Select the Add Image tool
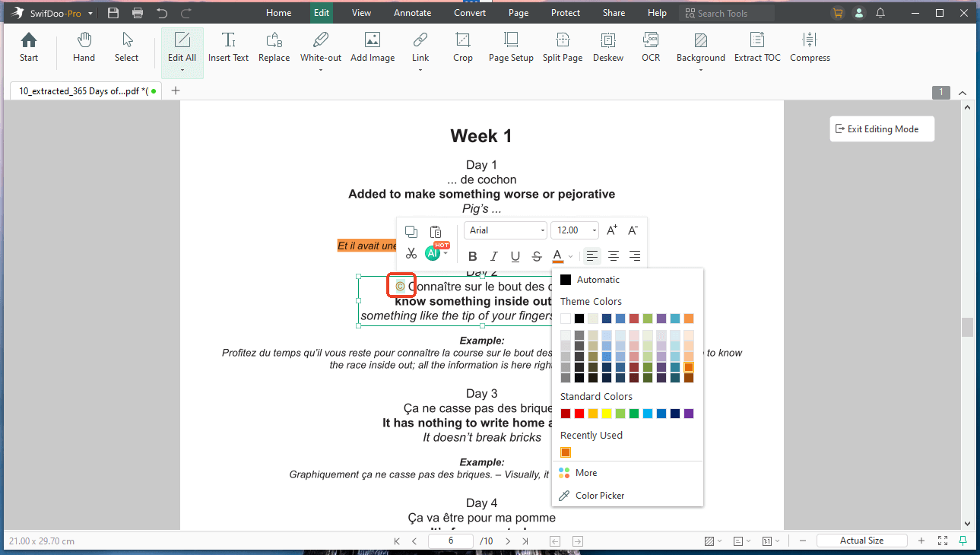Screen dimensions: 980x555 point(372,47)
